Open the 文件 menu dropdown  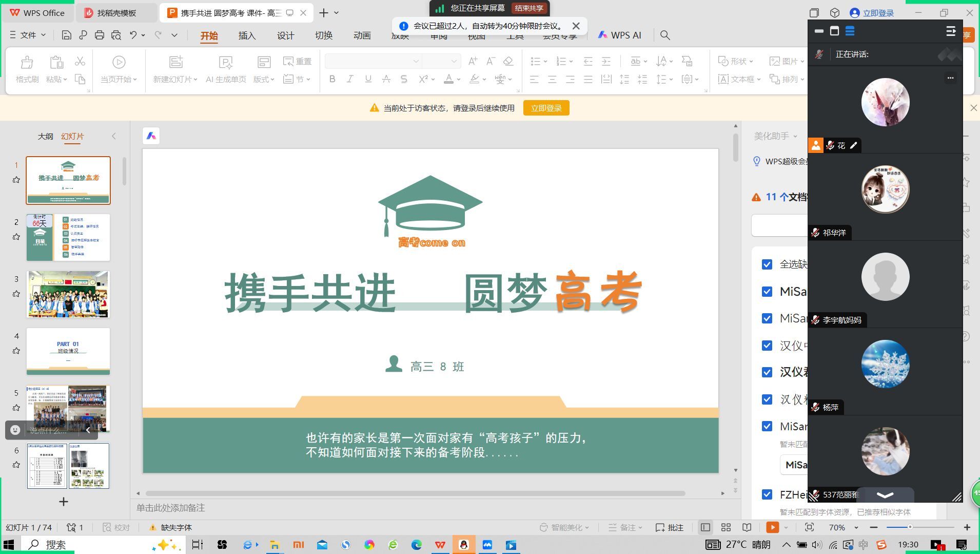(28, 35)
